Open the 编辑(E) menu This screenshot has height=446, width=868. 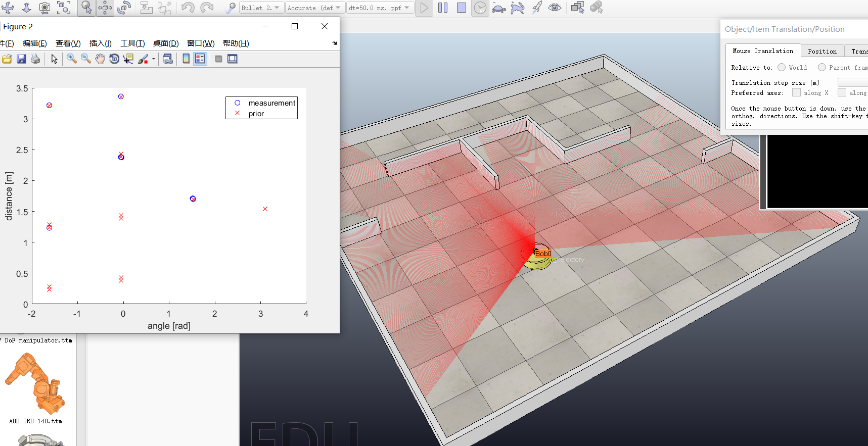click(35, 43)
